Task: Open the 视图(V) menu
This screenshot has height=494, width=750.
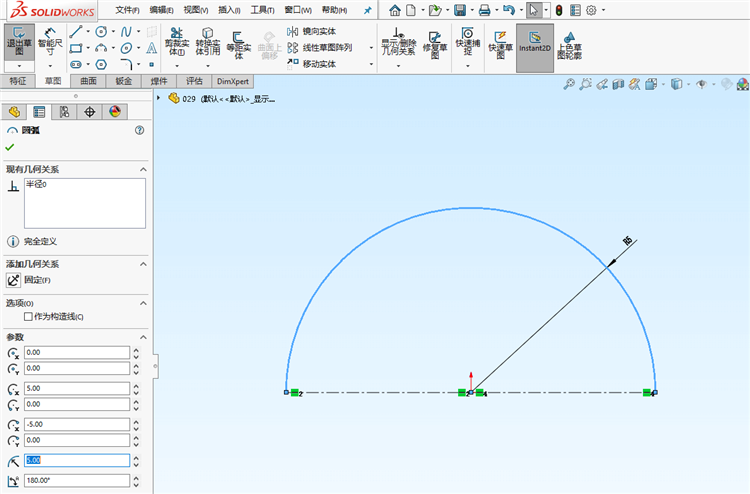Action: 196,10
